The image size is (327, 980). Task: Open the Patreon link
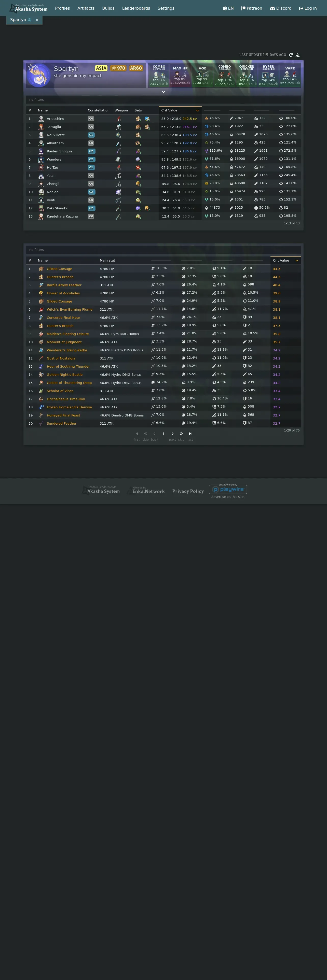(x=252, y=8)
